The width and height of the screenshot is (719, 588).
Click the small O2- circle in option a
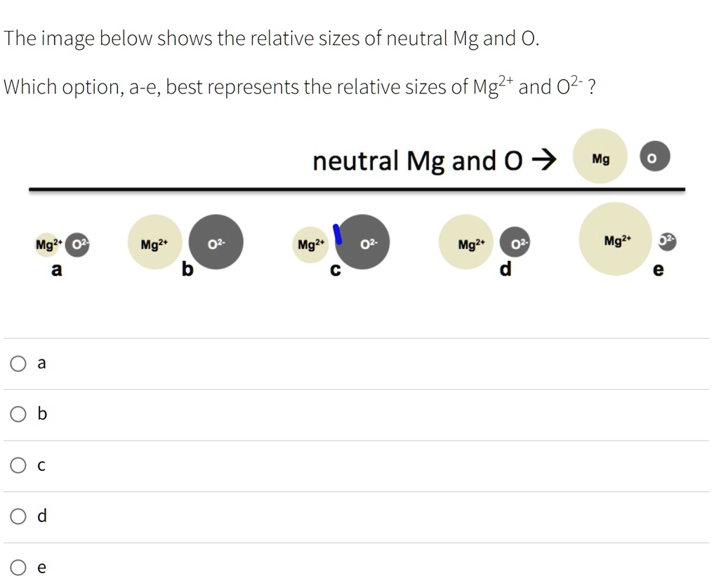pyautogui.click(x=77, y=244)
